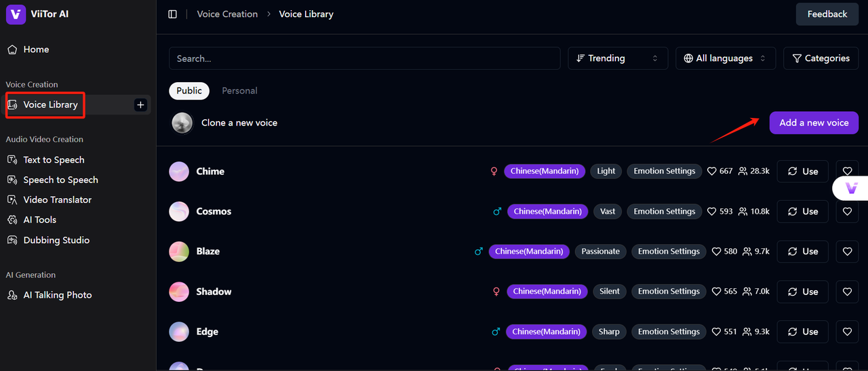This screenshot has height=371, width=868.
Task: Switch to the Personal tab
Action: [x=239, y=91]
